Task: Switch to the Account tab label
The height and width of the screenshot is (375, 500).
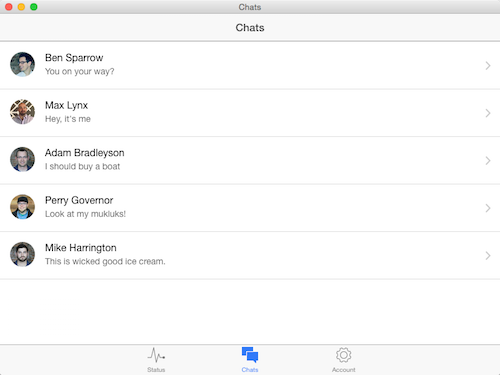Action: click(344, 370)
